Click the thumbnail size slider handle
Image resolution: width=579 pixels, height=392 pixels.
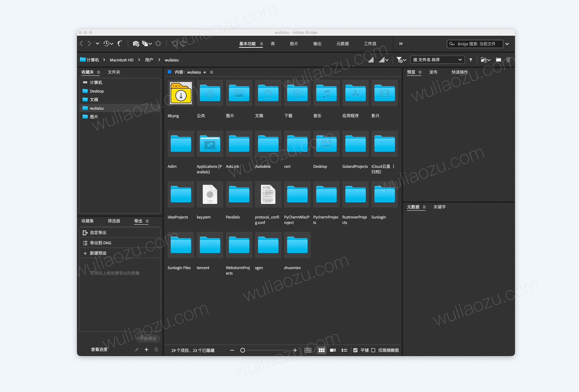243,350
